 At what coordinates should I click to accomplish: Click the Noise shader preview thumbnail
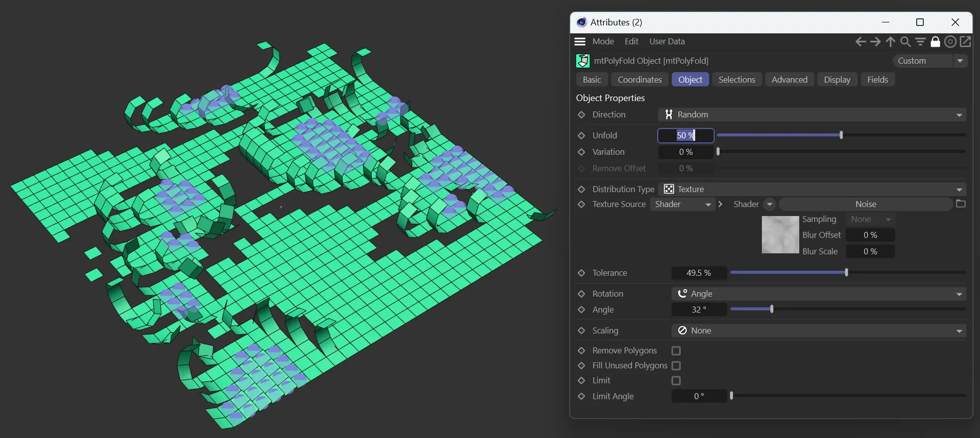780,235
